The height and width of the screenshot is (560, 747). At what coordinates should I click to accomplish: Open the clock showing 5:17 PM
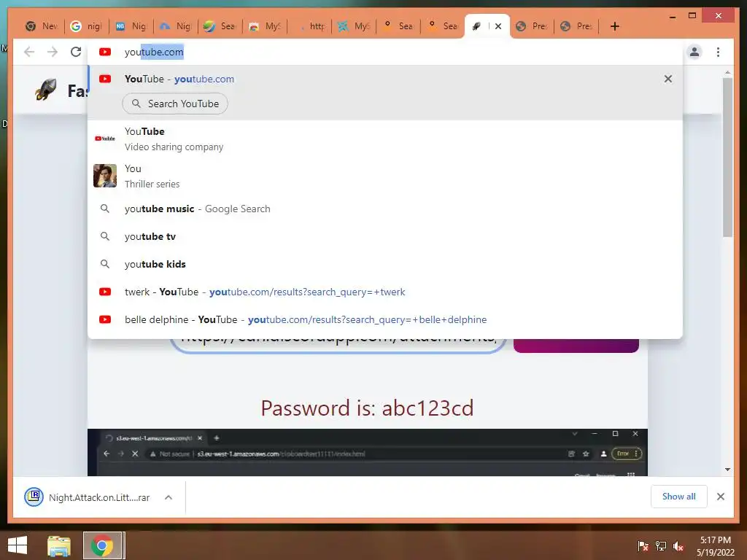(716, 546)
